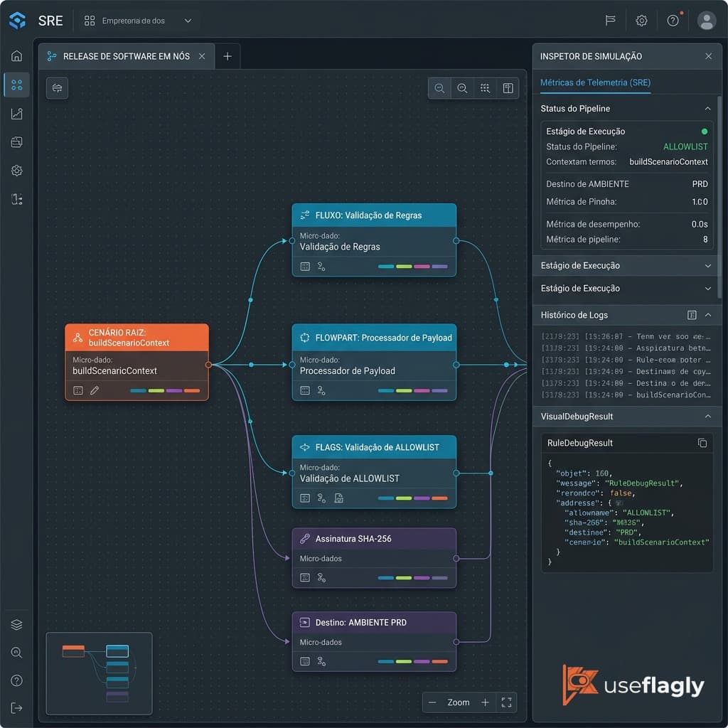The height and width of the screenshot is (728, 728).
Task: Open the analytics chart sidebar icon
Action: (17, 114)
